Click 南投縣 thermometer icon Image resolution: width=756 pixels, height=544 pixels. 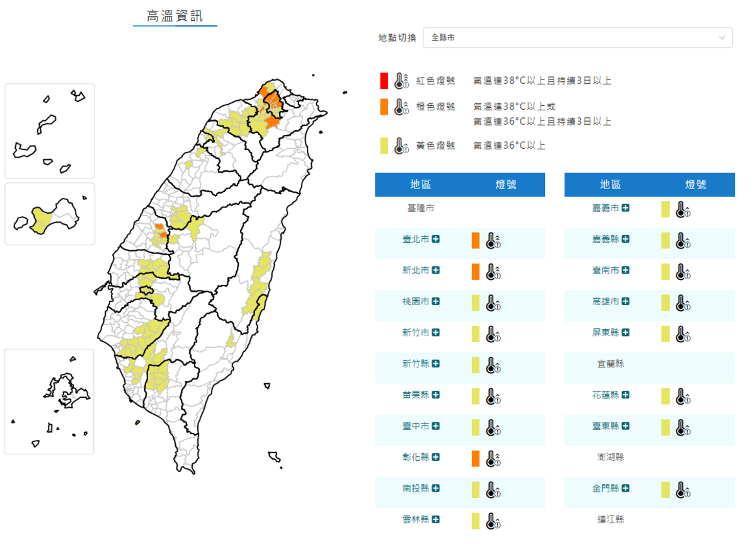pyautogui.click(x=493, y=490)
